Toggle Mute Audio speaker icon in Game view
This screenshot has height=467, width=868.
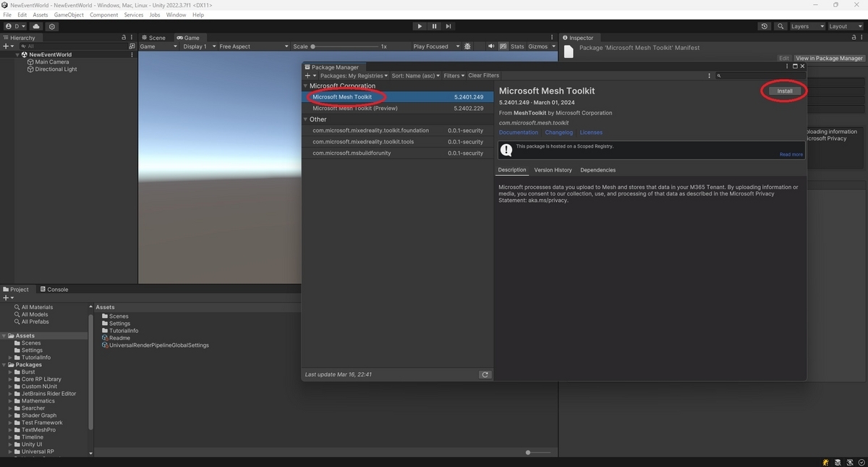pyautogui.click(x=492, y=46)
